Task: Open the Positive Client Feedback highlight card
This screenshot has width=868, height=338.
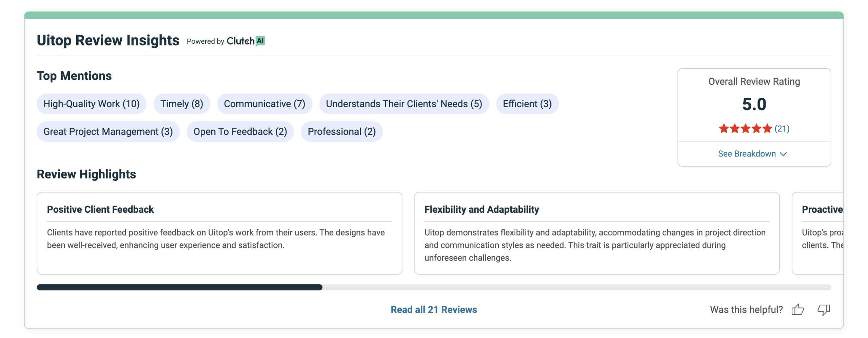Action: (x=219, y=233)
